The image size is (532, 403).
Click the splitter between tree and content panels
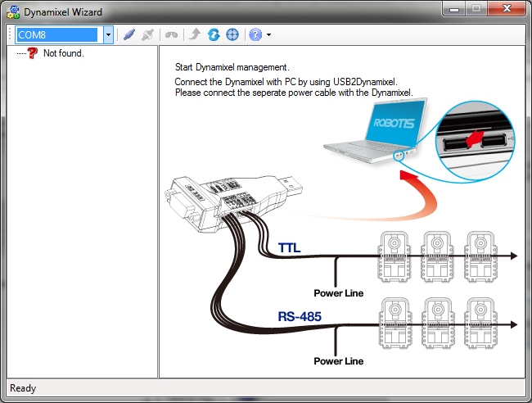[x=158, y=211]
